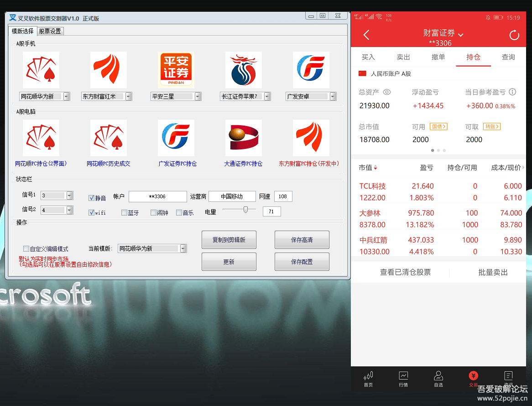
Task: Select the 平安证券 phone template icon
Action: point(176,70)
